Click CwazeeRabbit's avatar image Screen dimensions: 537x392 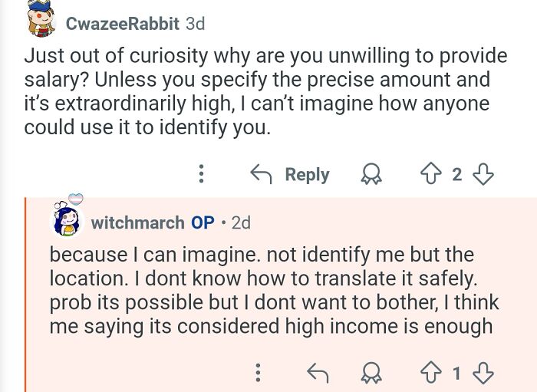tap(41, 19)
